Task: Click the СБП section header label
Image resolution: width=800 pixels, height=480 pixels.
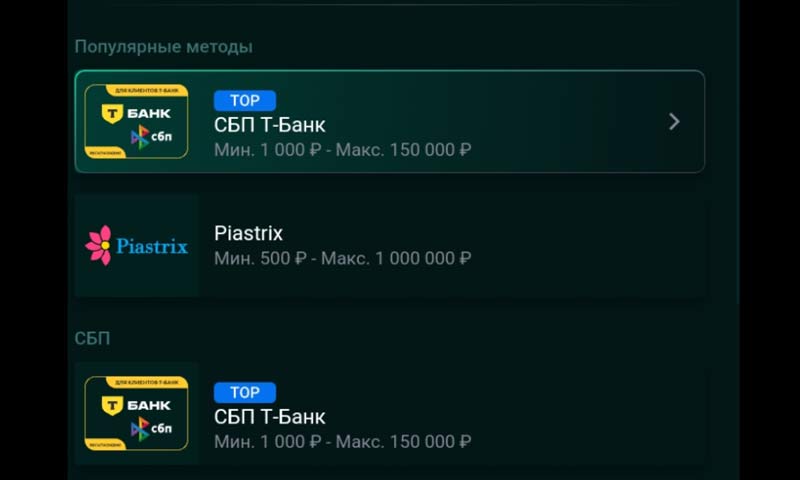Action: tap(92, 338)
